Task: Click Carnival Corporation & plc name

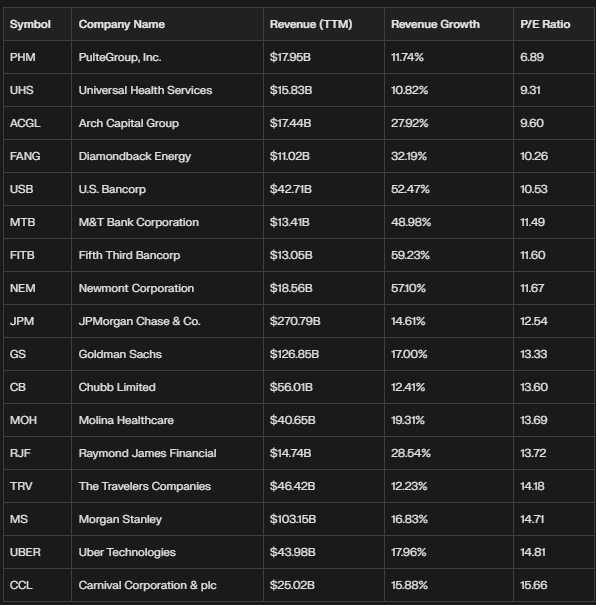Action: [x=147, y=585]
